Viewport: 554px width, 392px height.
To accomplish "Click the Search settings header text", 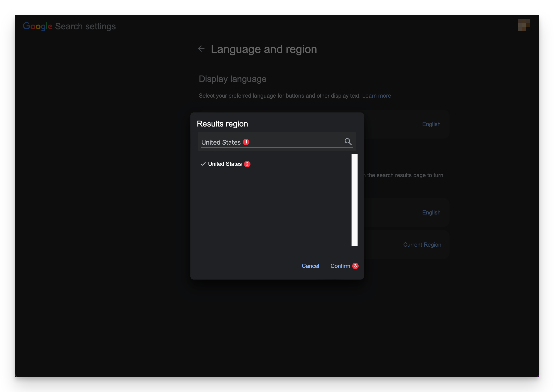I will [x=85, y=26].
